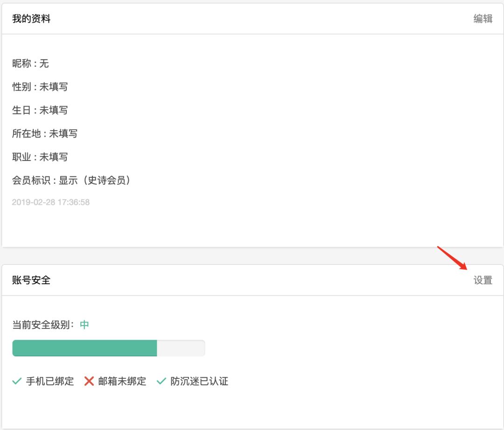The height and width of the screenshot is (430, 504).
Task: Click the red X beside 邮箱未绑定
Action: pyautogui.click(x=89, y=381)
